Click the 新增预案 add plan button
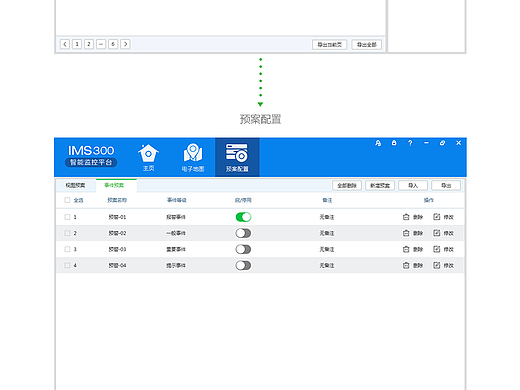520x390 pixels. pos(380,185)
